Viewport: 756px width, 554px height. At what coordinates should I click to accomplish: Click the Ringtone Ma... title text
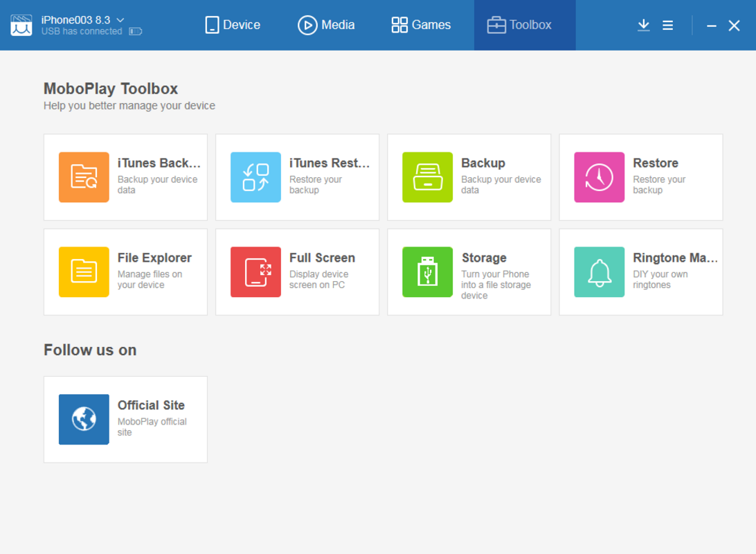pos(675,258)
